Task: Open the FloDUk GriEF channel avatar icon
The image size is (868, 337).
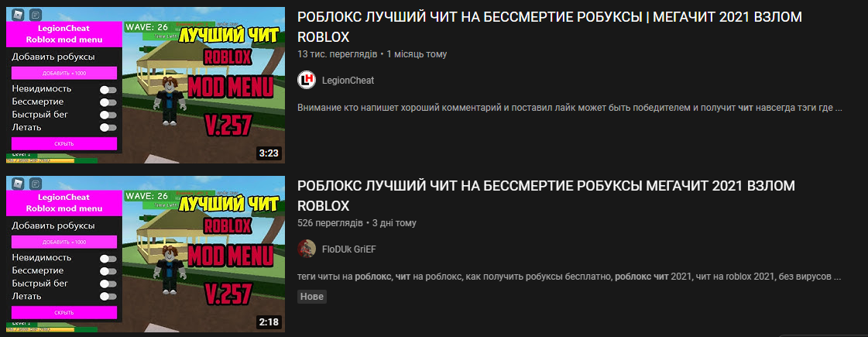Action: (307, 249)
